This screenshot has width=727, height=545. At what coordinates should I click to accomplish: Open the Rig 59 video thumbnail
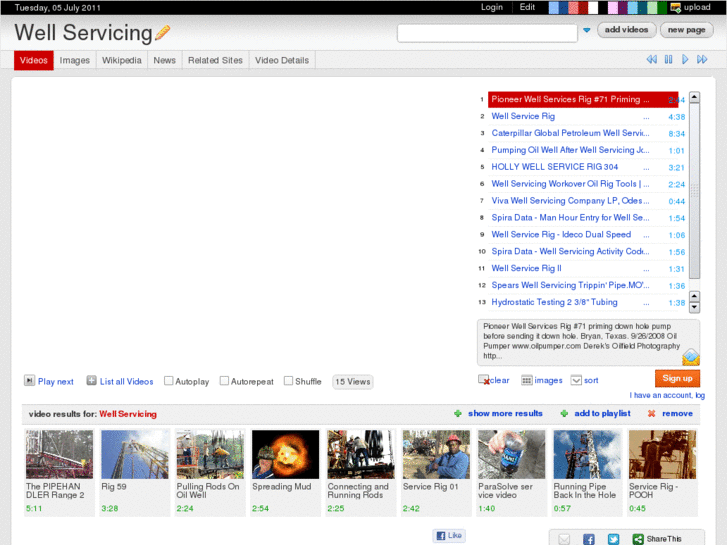coord(135,454)
